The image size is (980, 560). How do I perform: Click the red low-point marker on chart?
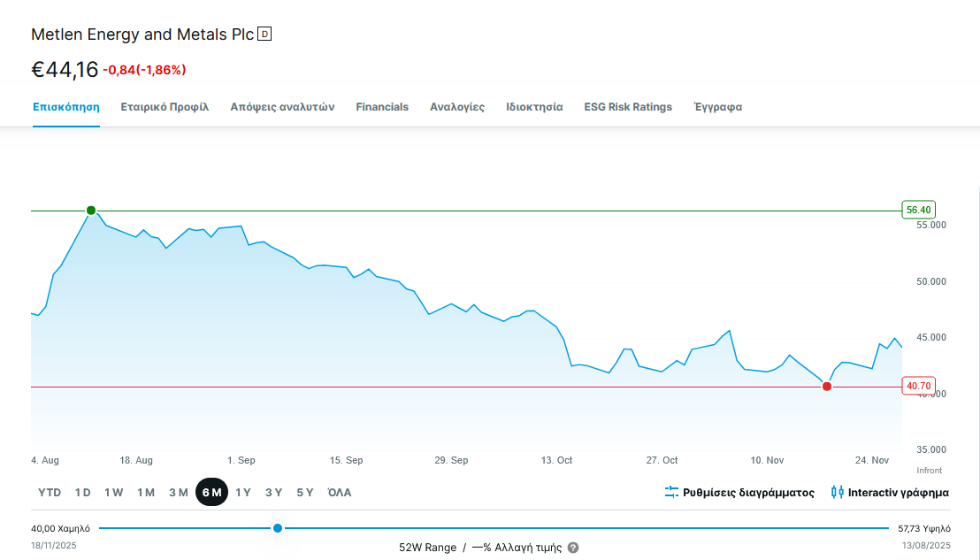click(x=827, y=387)
